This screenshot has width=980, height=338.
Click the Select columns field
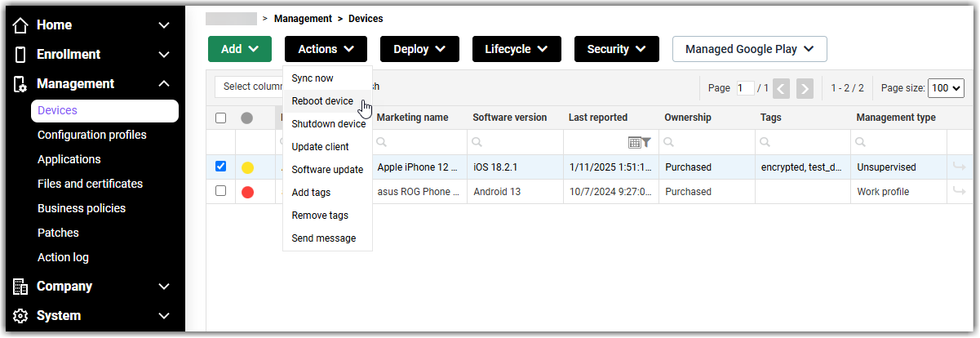coord(250,87)
